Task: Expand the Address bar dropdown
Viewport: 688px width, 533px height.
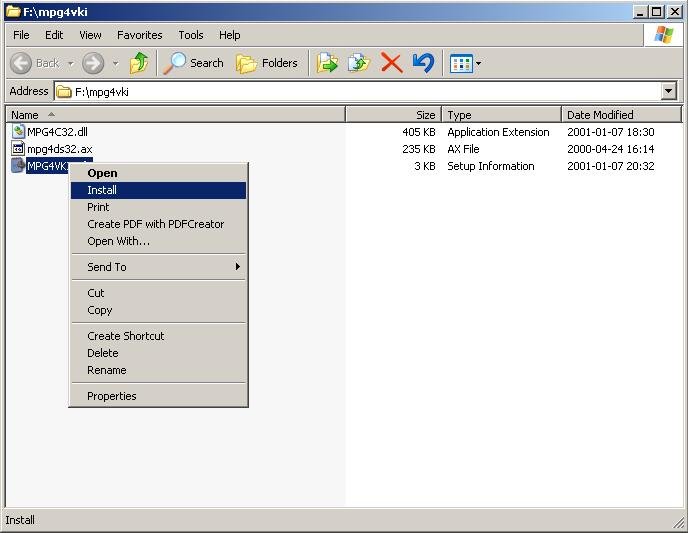Action: click(668, 91)
